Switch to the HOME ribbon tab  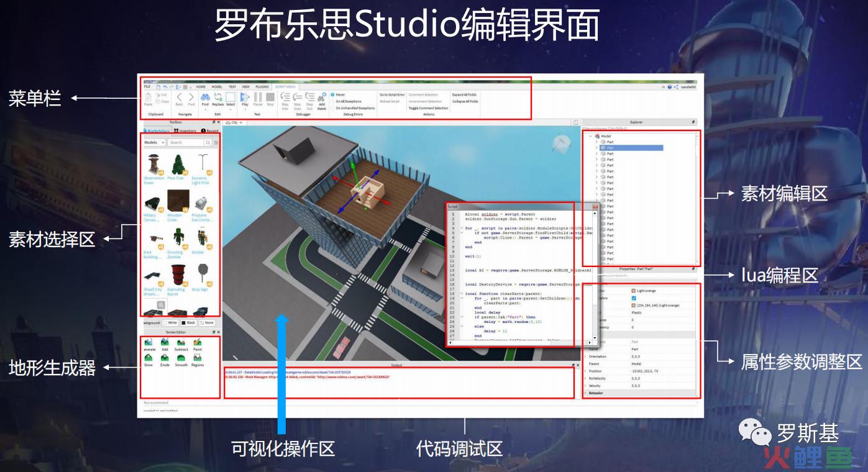click(x=201, y=87)
